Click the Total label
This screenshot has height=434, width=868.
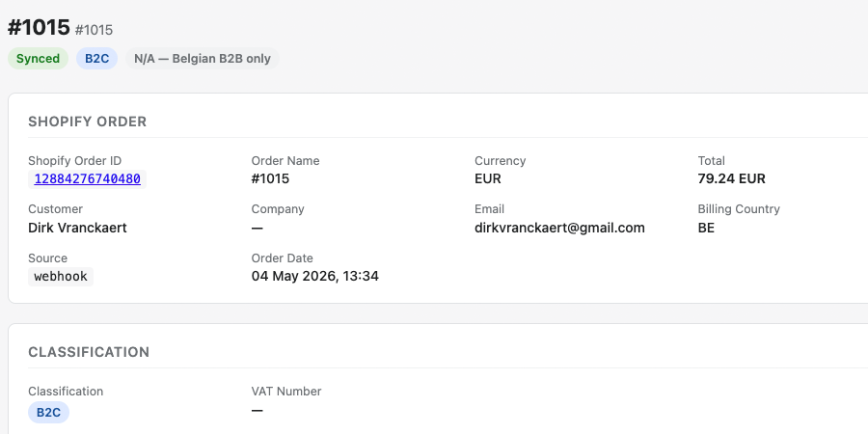click(711, 160)
